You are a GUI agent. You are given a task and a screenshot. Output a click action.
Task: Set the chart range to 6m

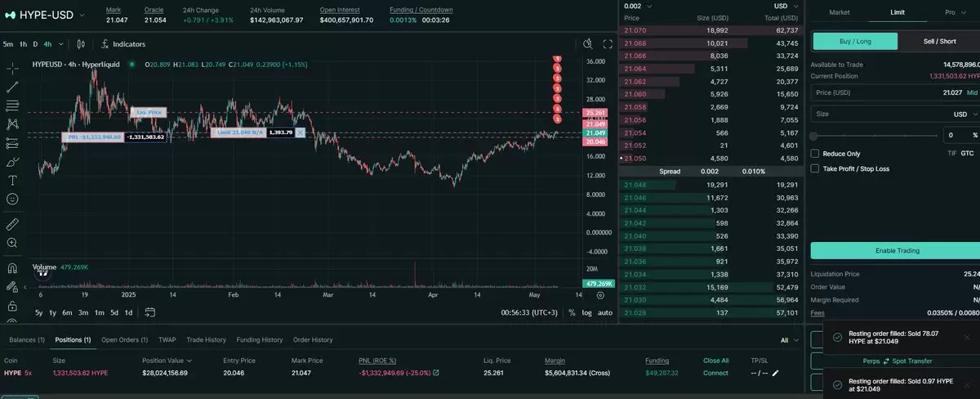click(x=67, y=312)
